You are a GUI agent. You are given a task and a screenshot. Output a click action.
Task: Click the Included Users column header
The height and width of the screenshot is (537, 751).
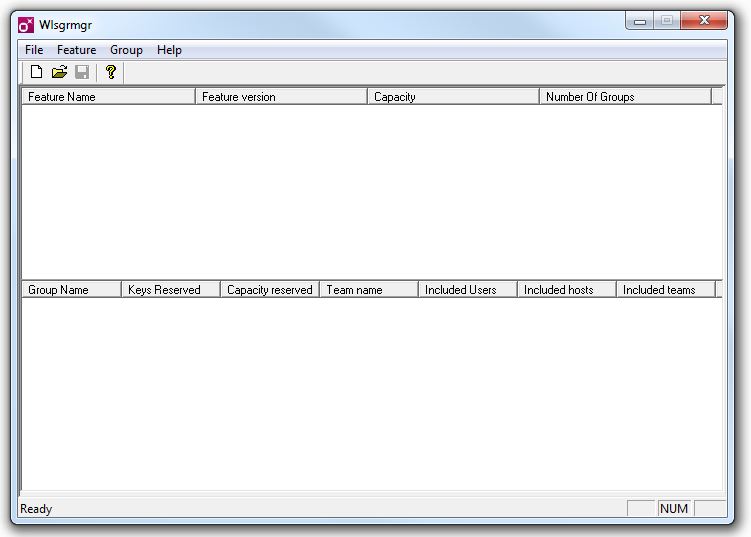[x=468, y=290]
